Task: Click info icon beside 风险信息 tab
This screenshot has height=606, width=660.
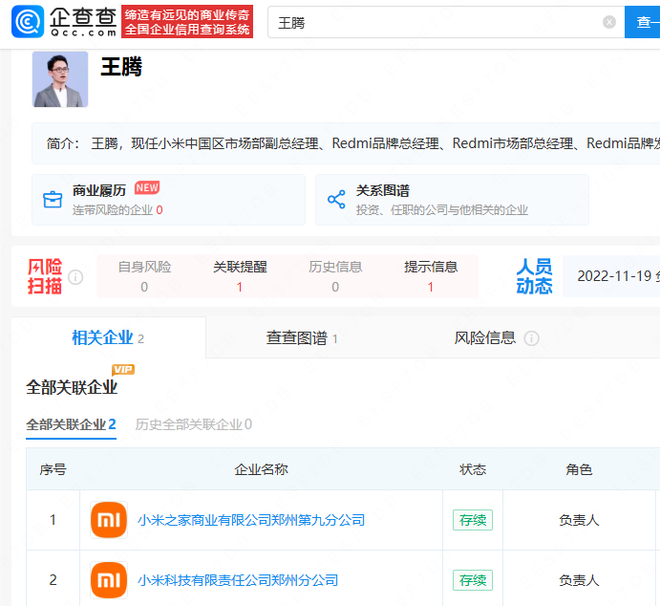Action: pos(531,339)
